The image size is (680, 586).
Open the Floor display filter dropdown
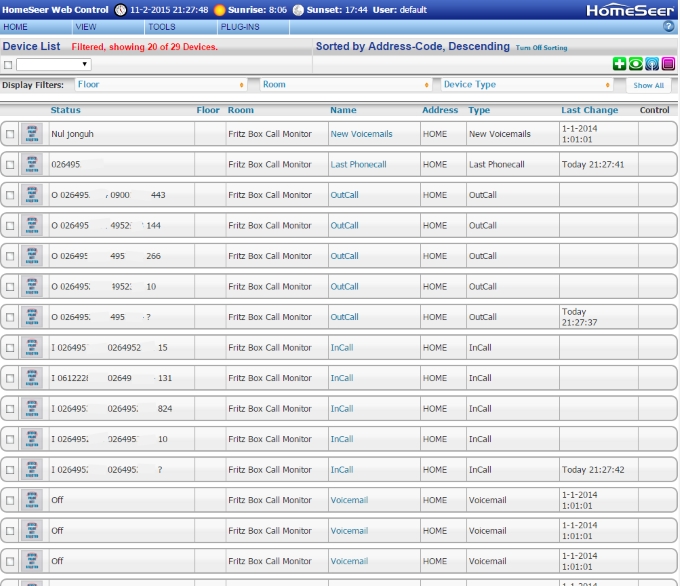(x=161, y=85)
